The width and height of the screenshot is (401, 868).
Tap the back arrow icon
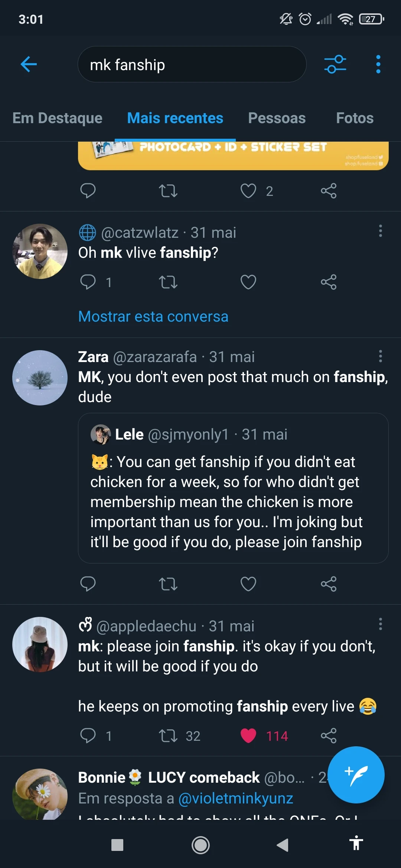(x=29, y=64)
